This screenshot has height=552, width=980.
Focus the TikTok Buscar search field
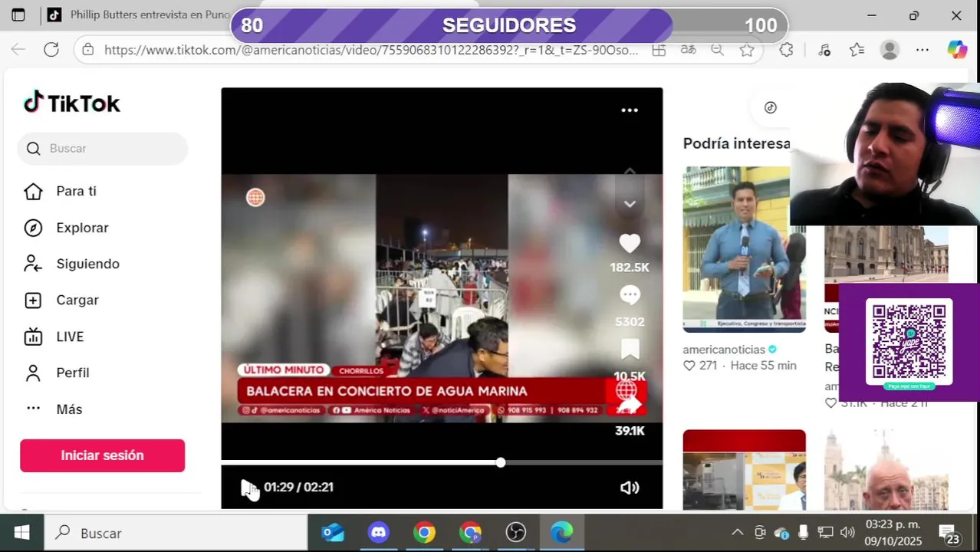point(103,149)
